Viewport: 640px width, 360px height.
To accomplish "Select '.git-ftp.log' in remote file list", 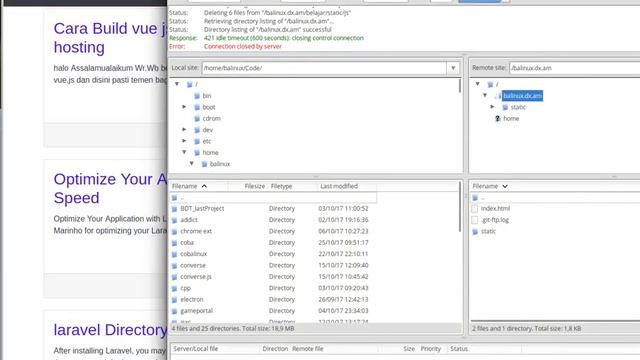I will coord(495,220).
